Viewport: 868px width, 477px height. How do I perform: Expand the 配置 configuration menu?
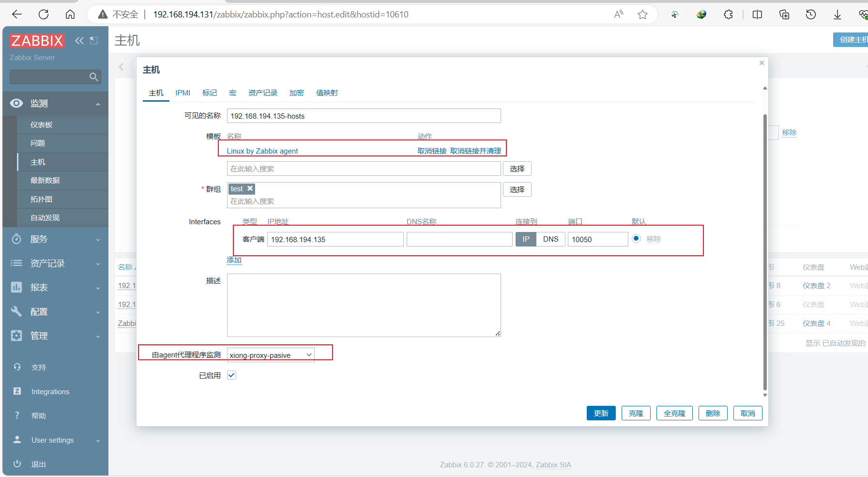point(55,312)
